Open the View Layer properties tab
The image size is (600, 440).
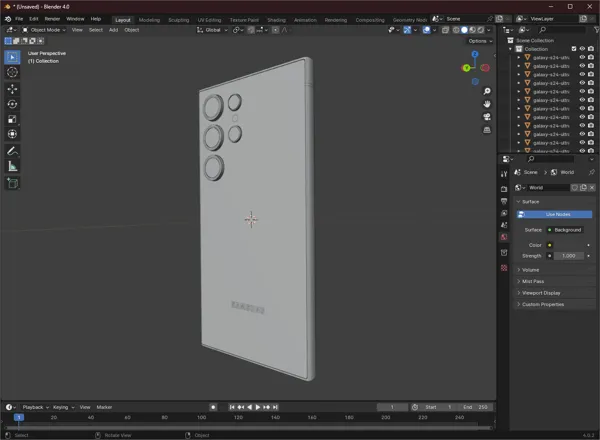504,213
